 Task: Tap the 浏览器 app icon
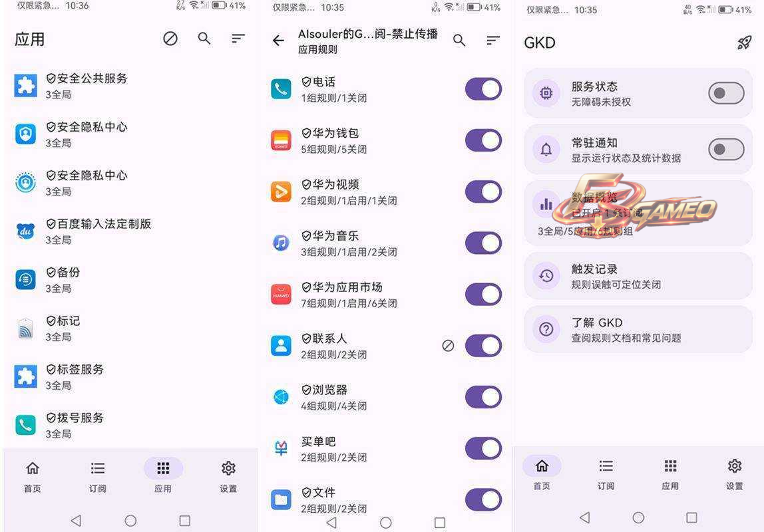pyautogui.click(x=281, y=397)
